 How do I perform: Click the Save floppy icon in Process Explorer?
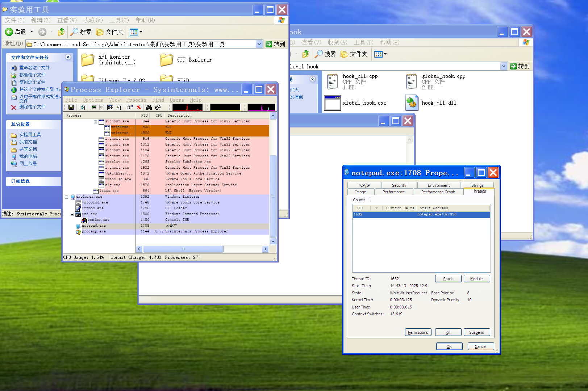point(71,108)
